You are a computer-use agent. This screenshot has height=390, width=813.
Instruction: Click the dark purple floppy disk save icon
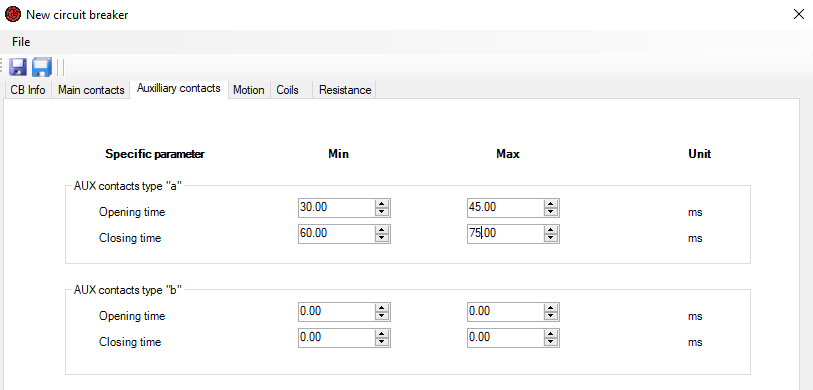tap(18, 67)
